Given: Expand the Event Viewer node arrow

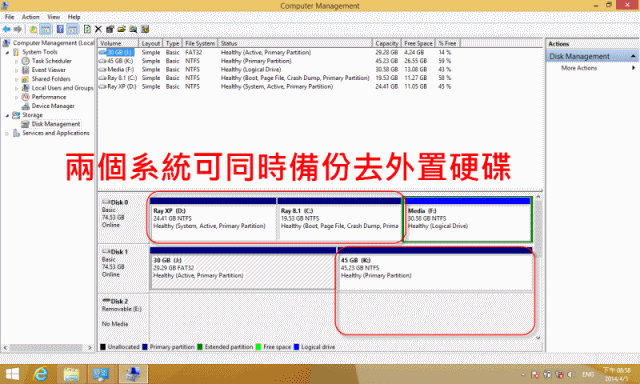Looking at the screenshot, I should click(17, 70).
